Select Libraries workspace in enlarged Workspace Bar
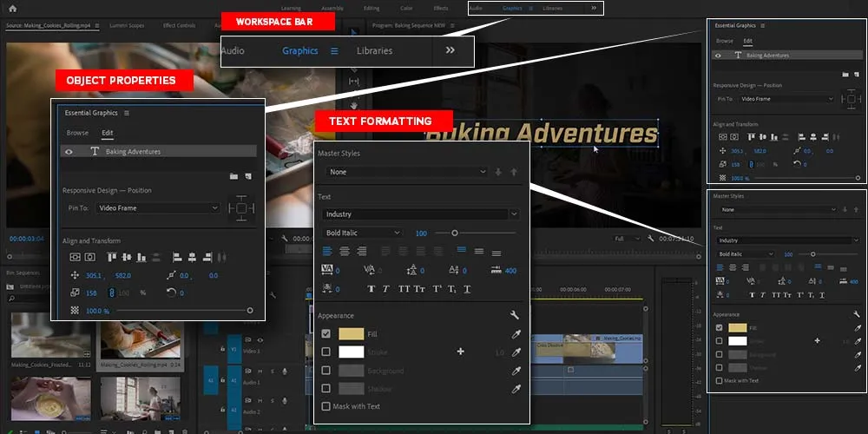 374,50
